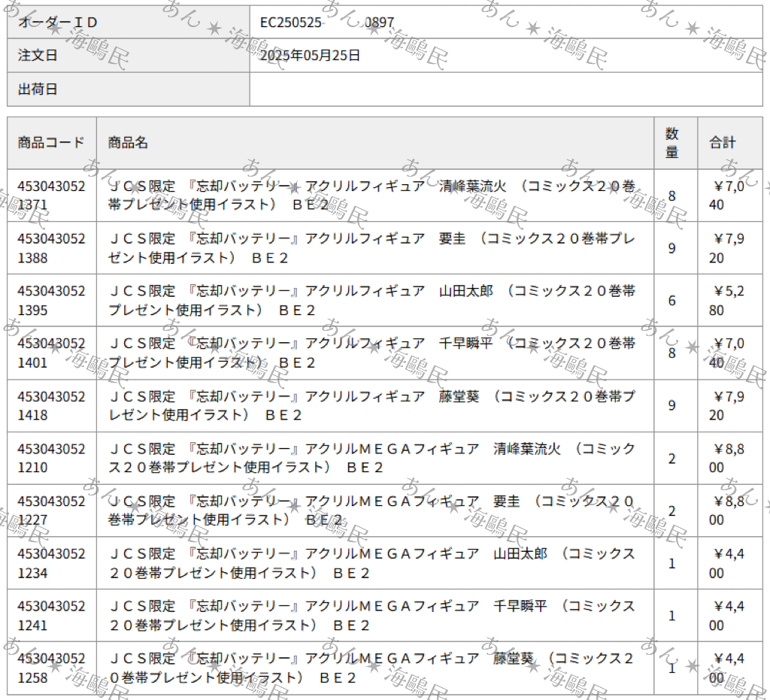
Task: Click total ¥7,040 in row 4530430521371
Action: (x=727, y=195)
